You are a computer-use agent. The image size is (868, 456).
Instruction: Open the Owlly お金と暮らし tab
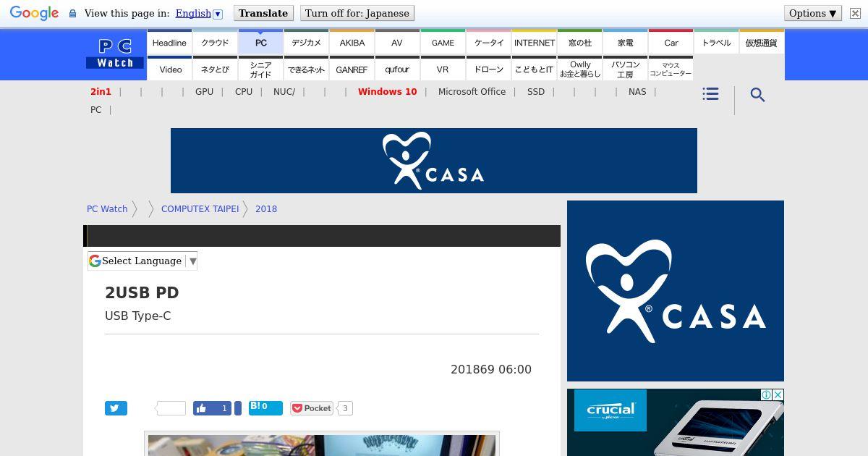pos(580,69)
